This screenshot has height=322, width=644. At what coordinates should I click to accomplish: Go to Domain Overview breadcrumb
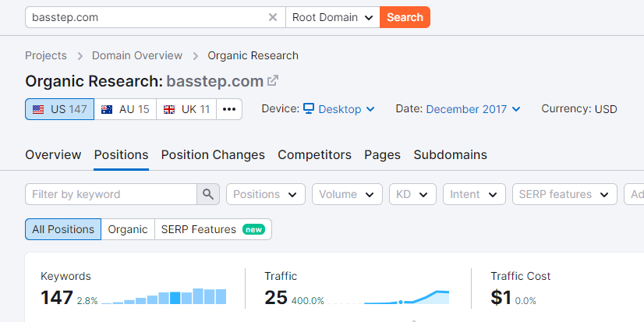coord(137,55)
